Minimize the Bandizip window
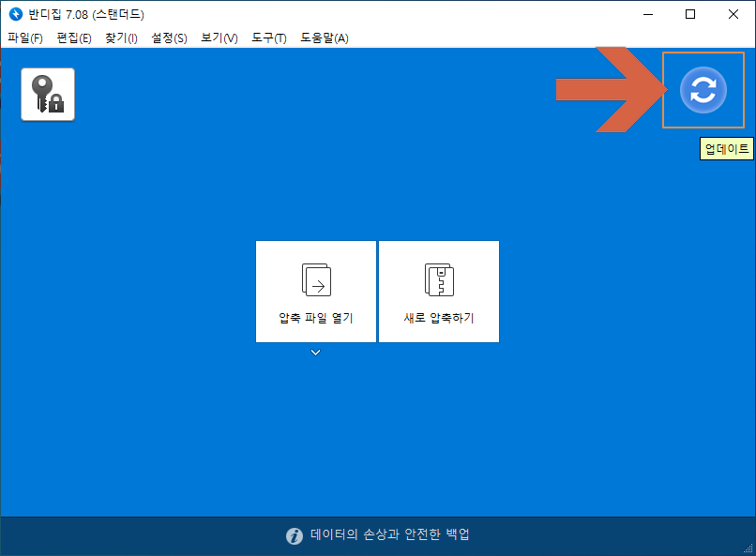This screenshot has width=756, height=556. pos(648,14)
